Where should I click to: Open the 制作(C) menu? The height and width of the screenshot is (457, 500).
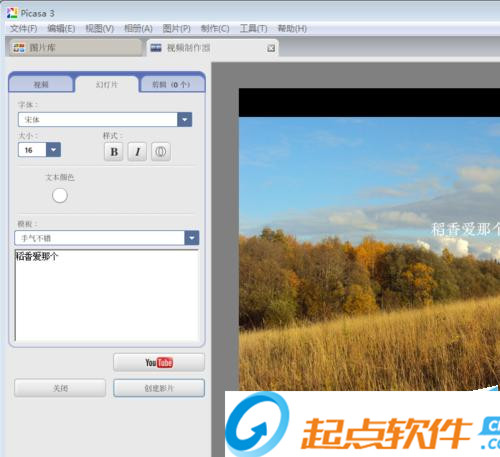pos(215,29)
